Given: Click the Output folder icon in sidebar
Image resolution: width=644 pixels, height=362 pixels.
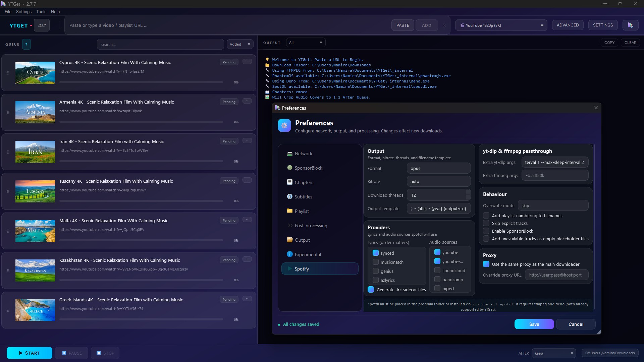Looking at the screenshot, I should (x=290, y=240).
